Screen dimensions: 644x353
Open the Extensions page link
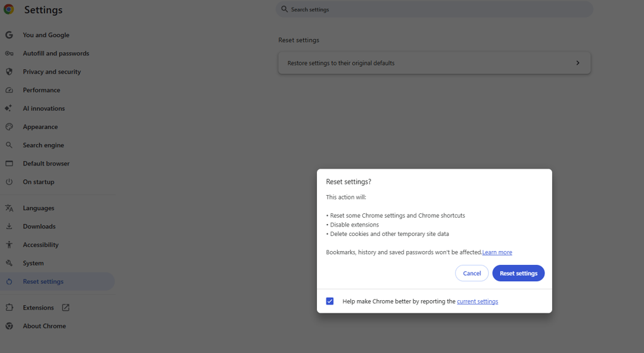pyautogui.click(x=38, y=308)
